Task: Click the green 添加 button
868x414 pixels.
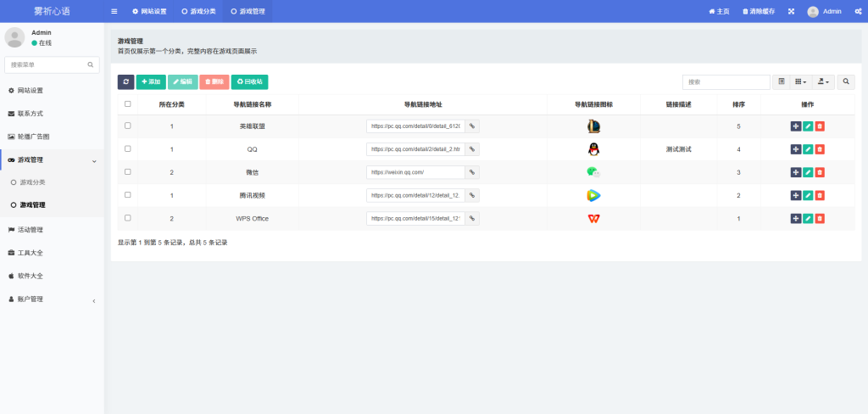Action: point(151,82)
